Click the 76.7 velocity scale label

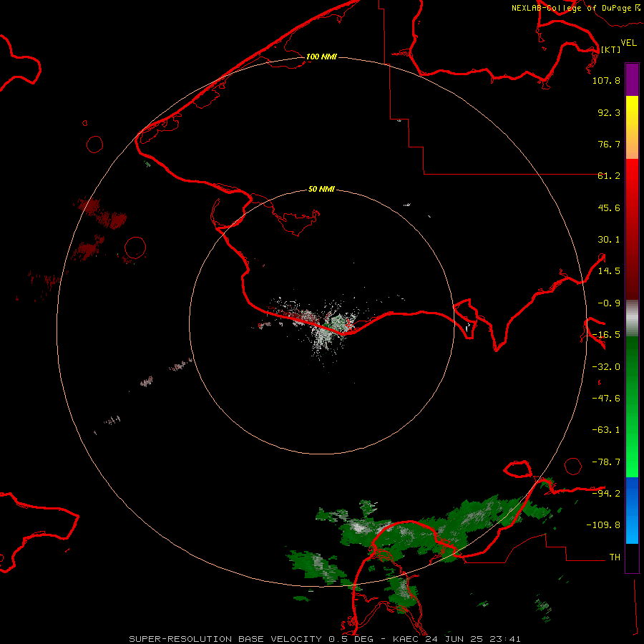point(609,144)
